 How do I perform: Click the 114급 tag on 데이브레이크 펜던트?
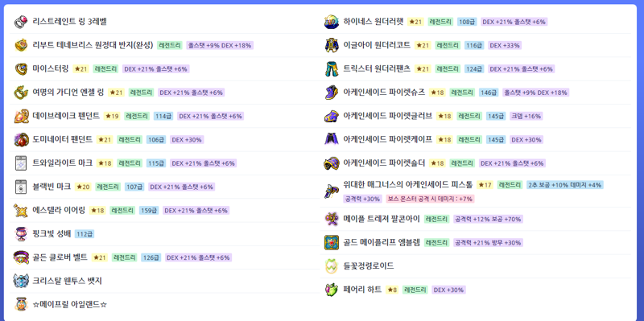point(163,116)
